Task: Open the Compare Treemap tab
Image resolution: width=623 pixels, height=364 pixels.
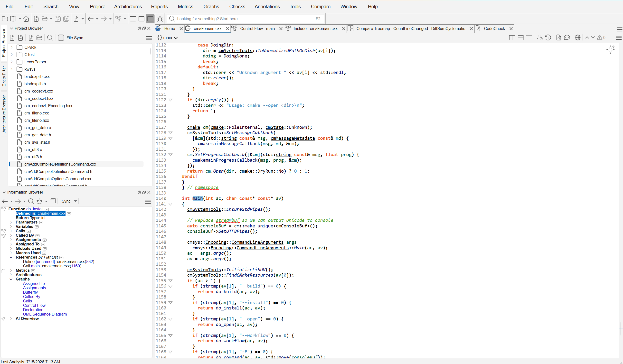Action: coord(410,29)
